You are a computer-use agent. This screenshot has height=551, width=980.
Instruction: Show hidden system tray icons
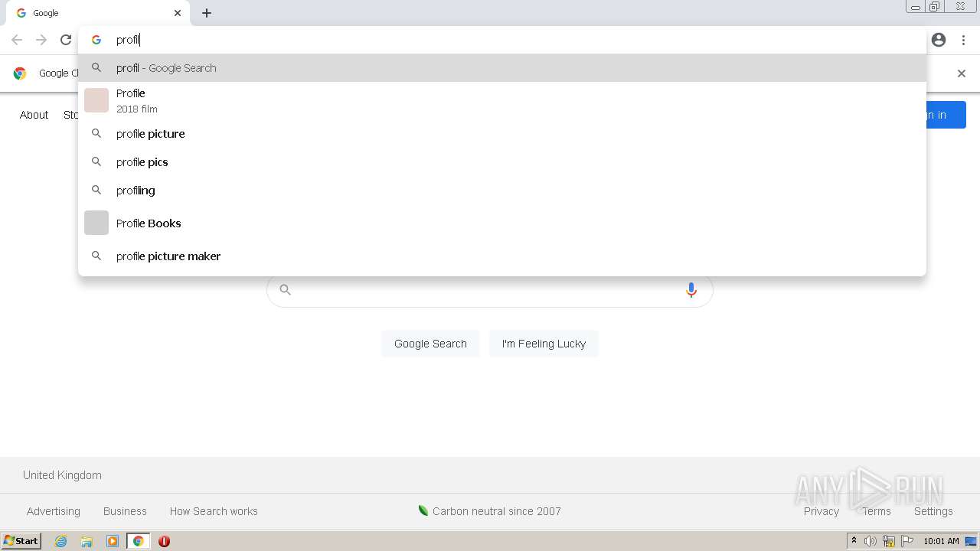click(x=854, y=541)
